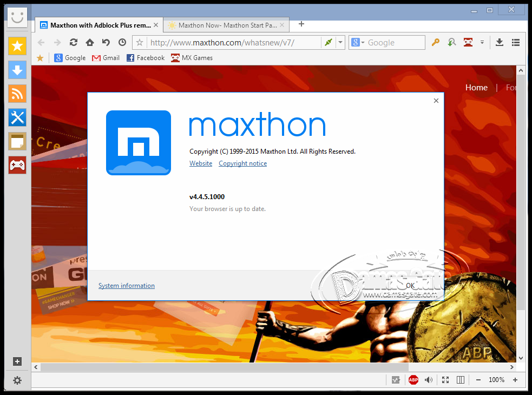
Task: Add a sidebar item with plus icon
Action: pos(17,361)
